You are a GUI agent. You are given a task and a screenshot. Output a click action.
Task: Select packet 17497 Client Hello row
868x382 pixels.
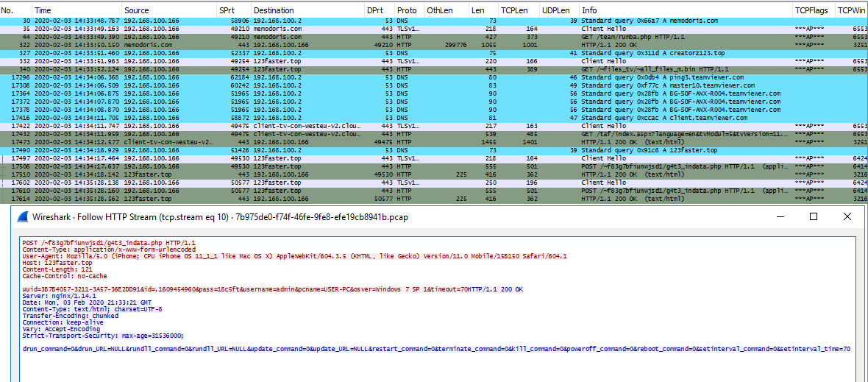[x=434, y=158]
